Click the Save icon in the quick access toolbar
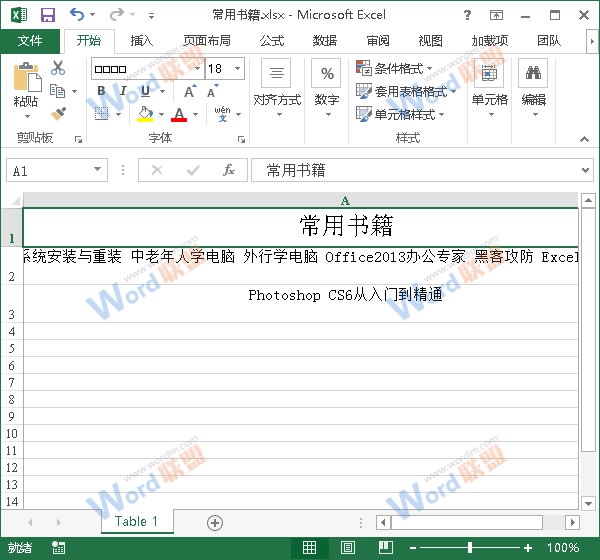 [x=48, y=15]
